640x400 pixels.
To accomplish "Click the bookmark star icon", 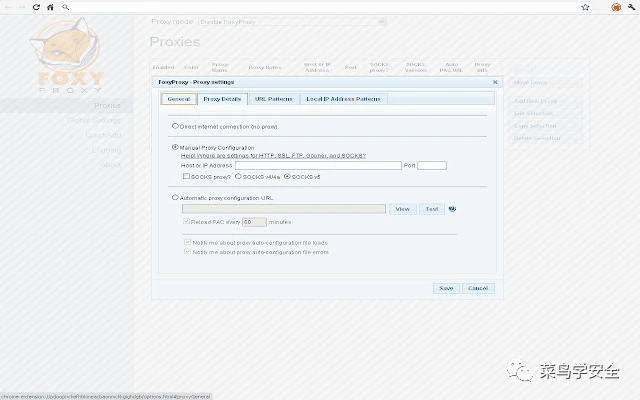I will pos(585,7).
